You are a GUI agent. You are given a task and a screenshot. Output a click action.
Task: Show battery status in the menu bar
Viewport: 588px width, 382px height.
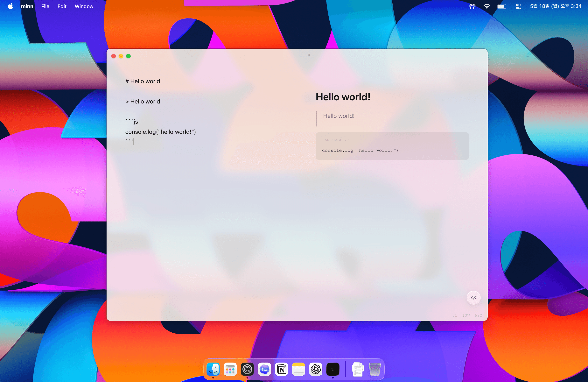(502, 6)
